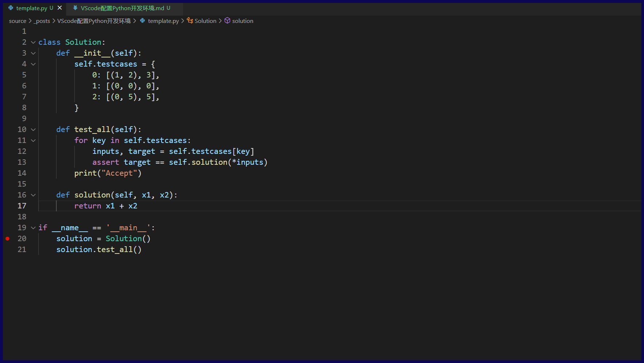This screenshot has width=644, height=363.
Task: Switch to the VScode配置Python开发环境.md tab
Action: click(x=122, y=8)
